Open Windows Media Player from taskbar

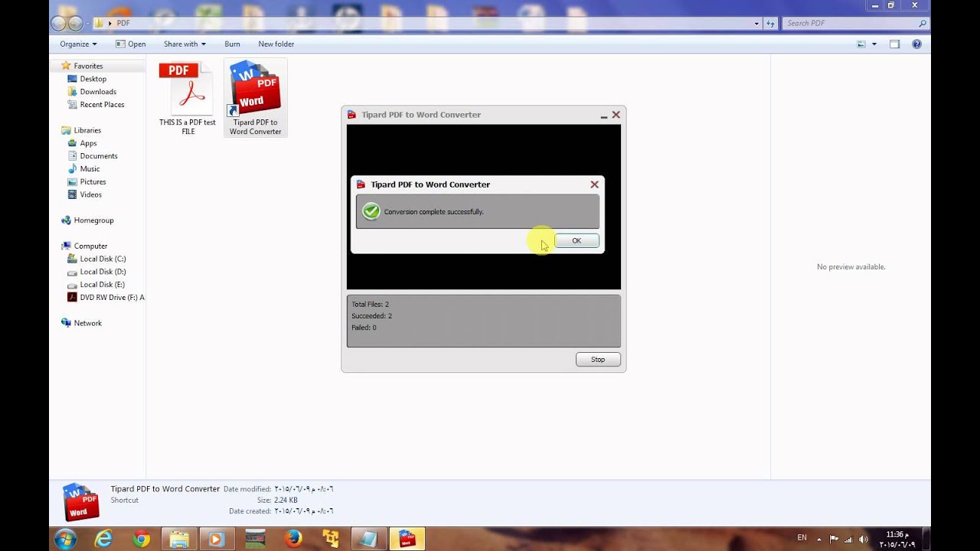pos(217,540)
